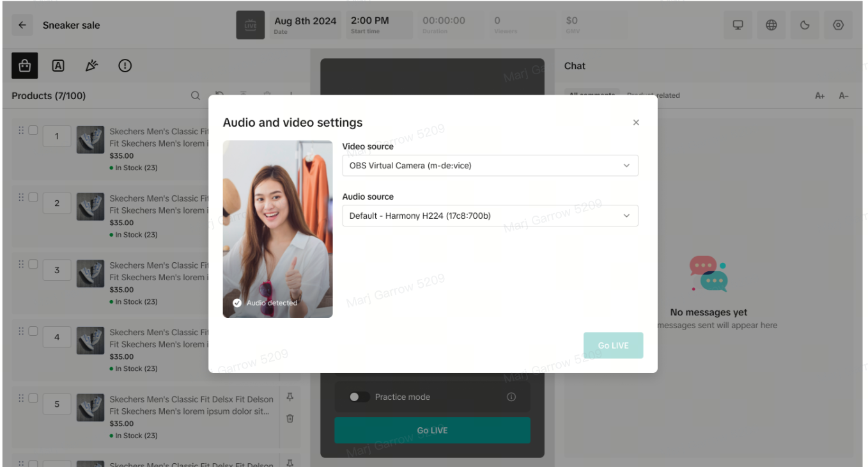Close the Audio and video settings dialog
868x467 pixels.
pyautogui.click(x=636, y=123)
